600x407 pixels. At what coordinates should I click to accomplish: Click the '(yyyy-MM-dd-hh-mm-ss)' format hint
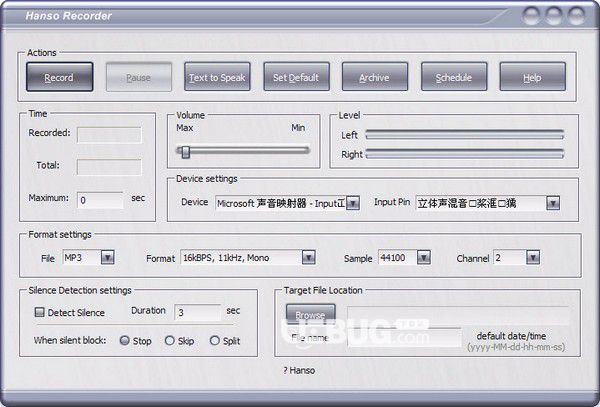[x=516, y=347]
